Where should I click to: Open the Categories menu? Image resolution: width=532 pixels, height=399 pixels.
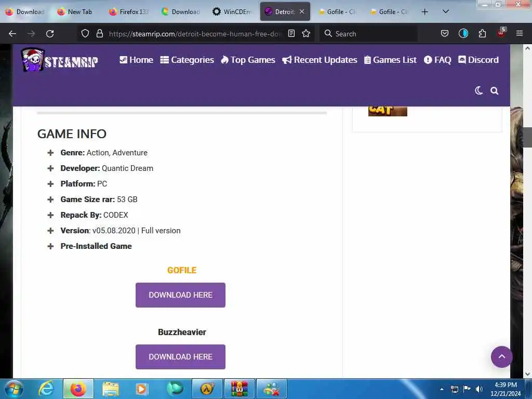click(x=187, y=60)
